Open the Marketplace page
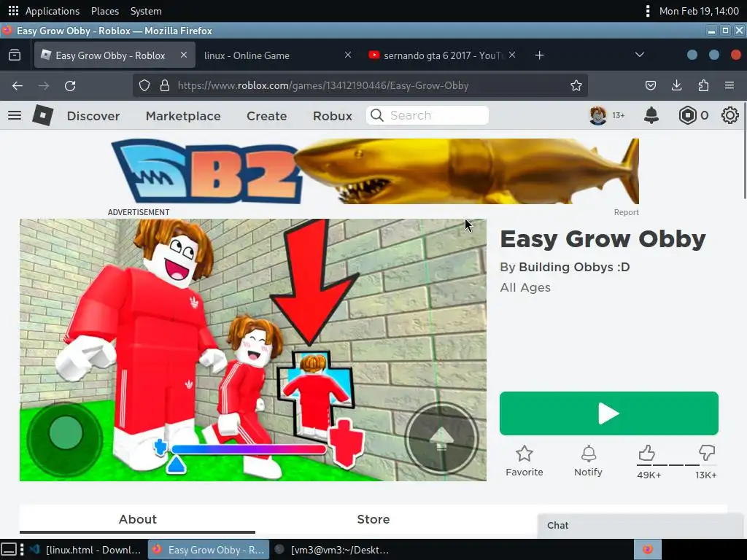This screenshot has height=560, width=747. [183, 116]
